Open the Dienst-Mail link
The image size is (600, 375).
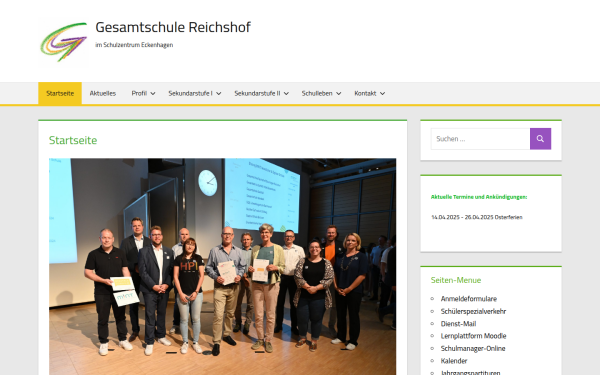coord(458,324)
